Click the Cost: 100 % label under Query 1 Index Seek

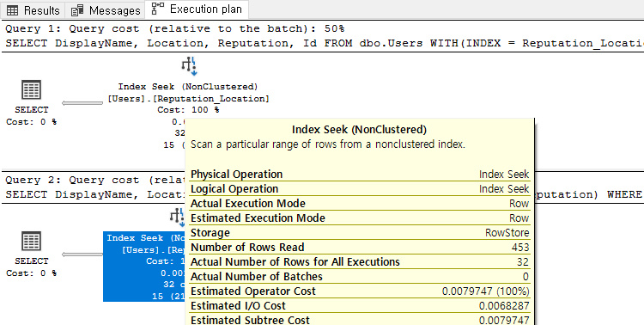coord(188,110)
